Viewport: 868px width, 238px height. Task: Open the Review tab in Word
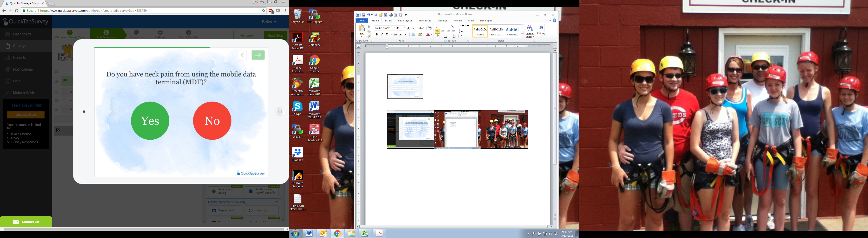tap(458, 21)
